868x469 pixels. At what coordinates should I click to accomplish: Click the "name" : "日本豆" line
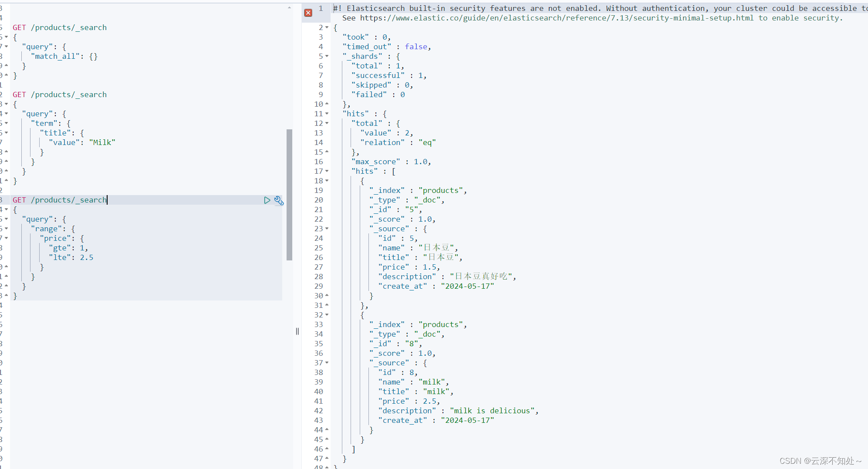[418, 248]
